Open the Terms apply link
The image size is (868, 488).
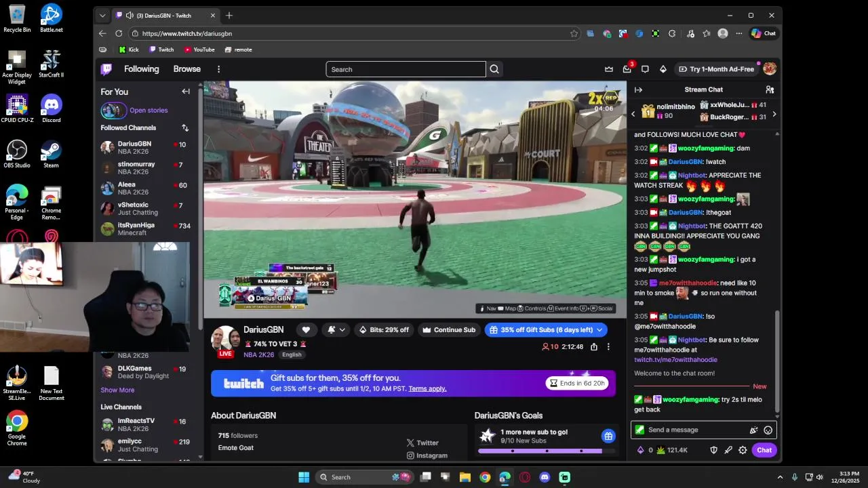pyautogui.click(x=427, y=389)
